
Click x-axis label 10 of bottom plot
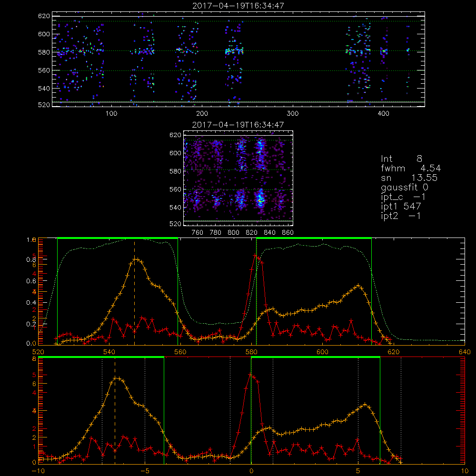(465, 471)
